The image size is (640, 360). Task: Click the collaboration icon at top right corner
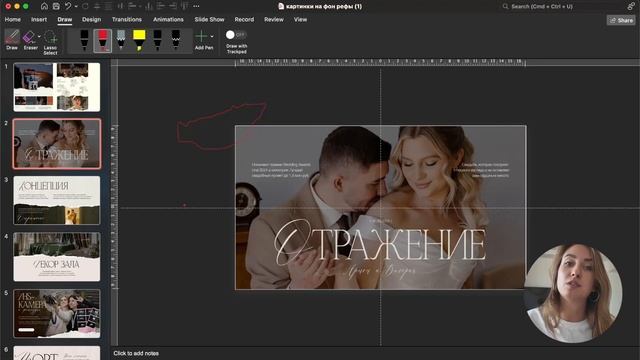[631, 6]
